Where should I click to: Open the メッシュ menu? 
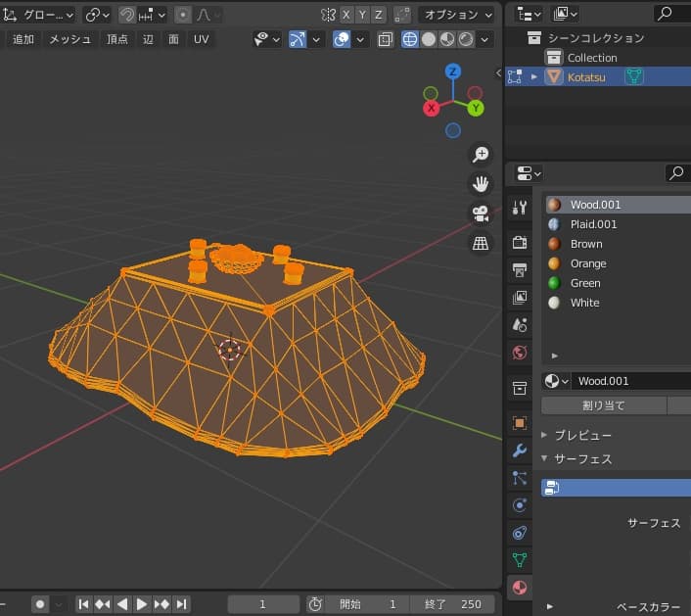[x=69, y=39]
